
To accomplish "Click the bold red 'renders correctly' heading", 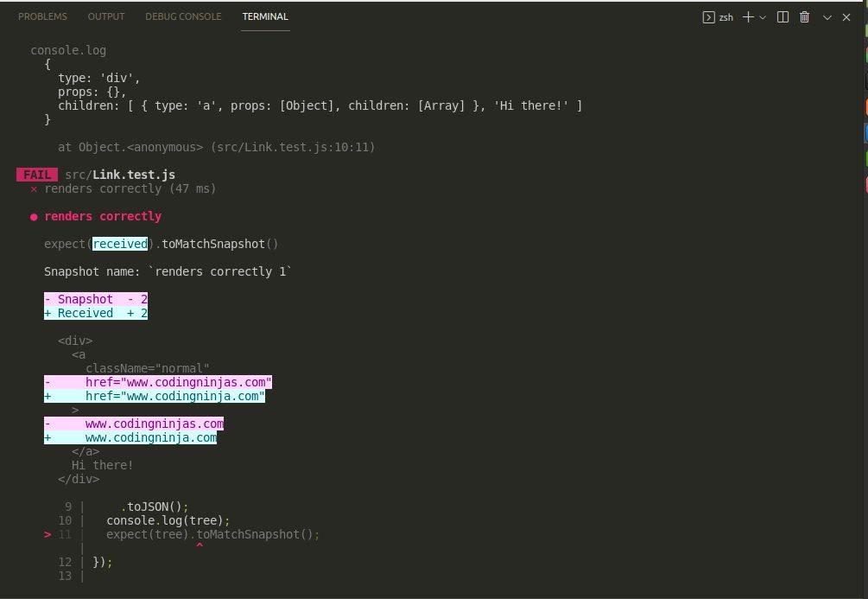I will [103, 217].
